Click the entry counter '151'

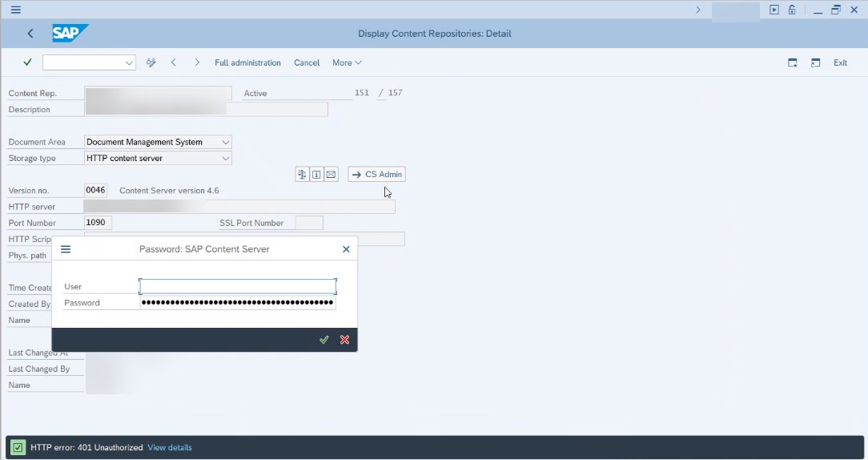[x=361, y=92]
